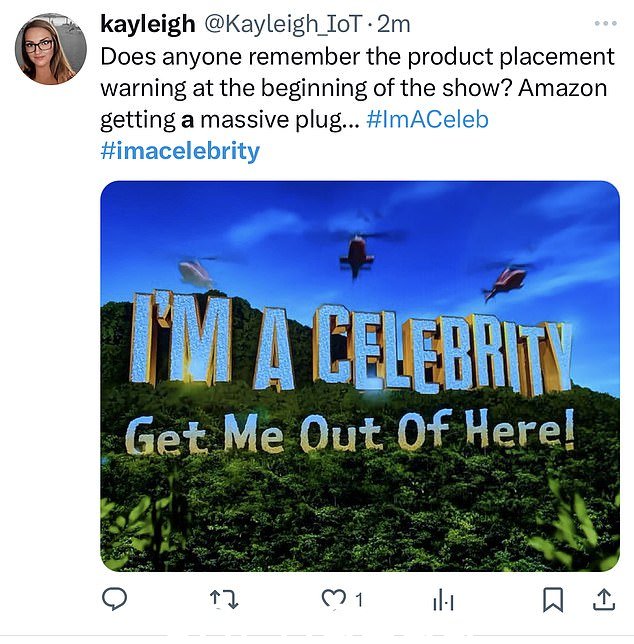Screen dimensions: 634x644
Task: Open kayleigh's profile picture
Action: [x=51, y=49]
